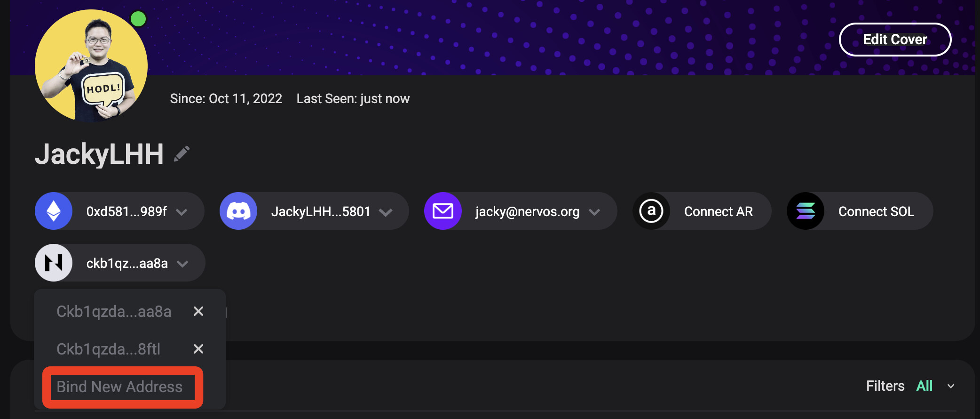Click the pencil icon beside JackyLHH
The width and height of the screenshot is (980, 419).
[182, 154]
